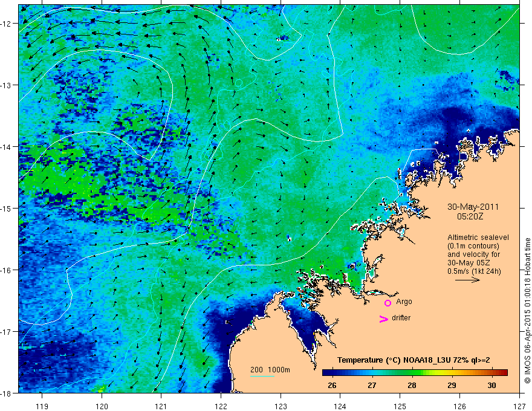
Task: Click the 26 label on temperature scale
Action: tap(332, 386)
